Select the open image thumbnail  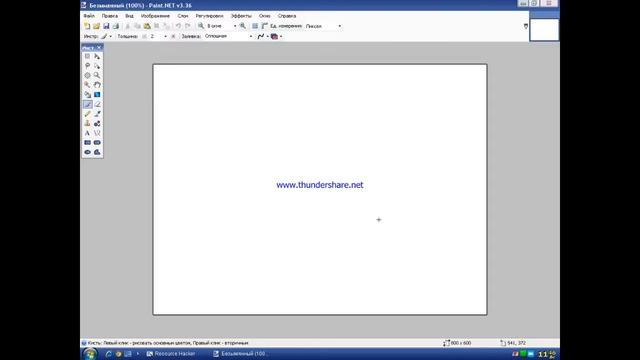coord(544,30)
